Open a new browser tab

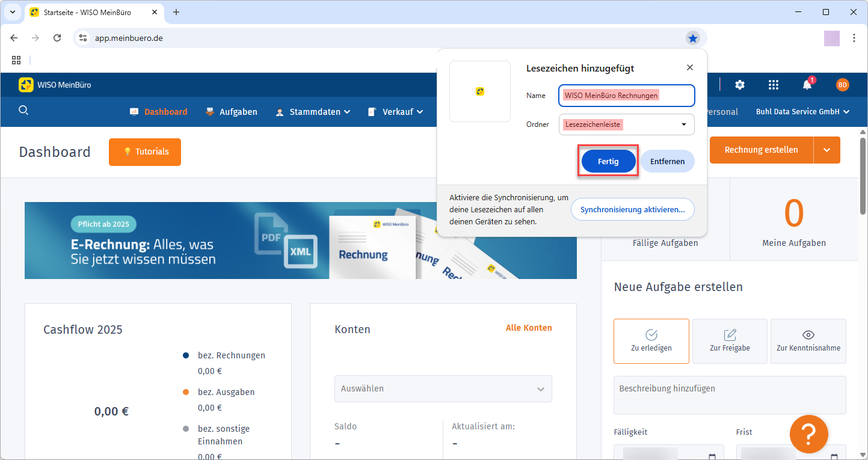(176, 12)
